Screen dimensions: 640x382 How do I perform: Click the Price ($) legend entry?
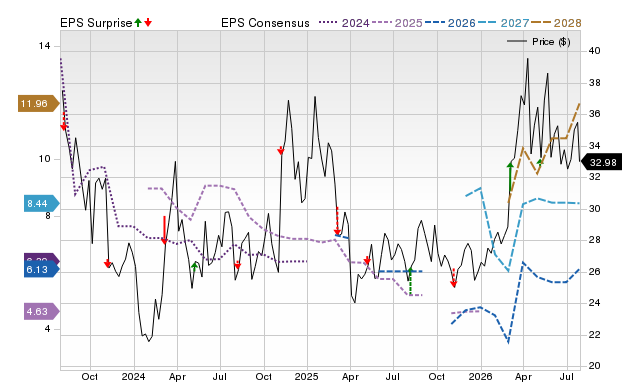tap(538, 42)
